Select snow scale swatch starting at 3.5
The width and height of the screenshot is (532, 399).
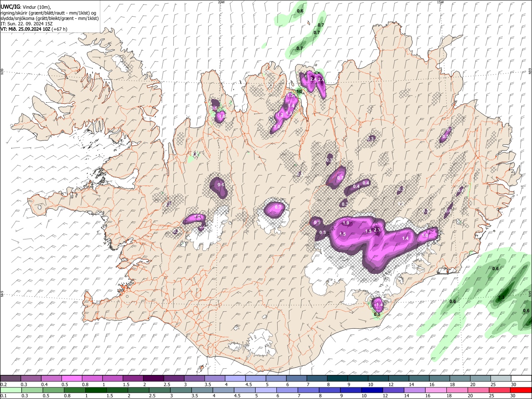[x=214, y=379]
